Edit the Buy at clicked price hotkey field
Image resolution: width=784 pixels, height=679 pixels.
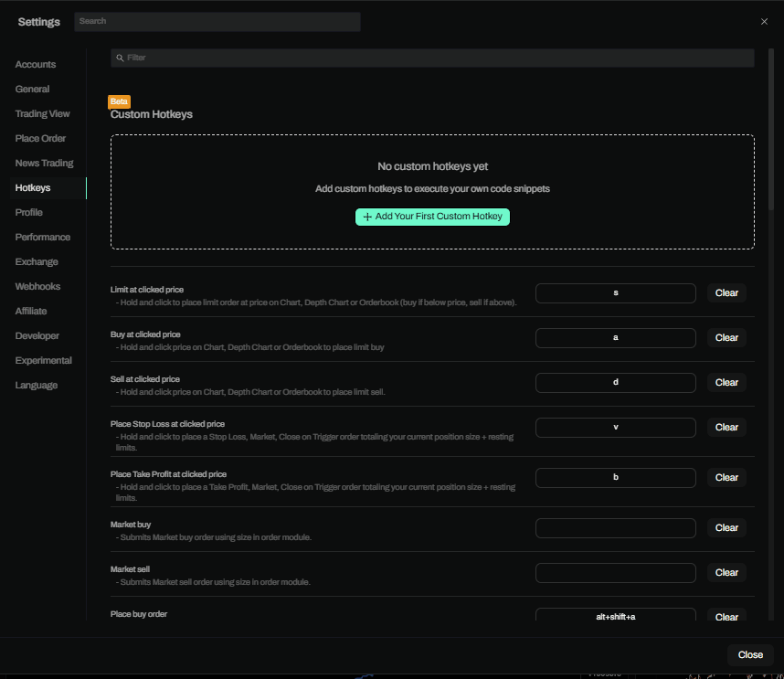click(x=615, y=337)
